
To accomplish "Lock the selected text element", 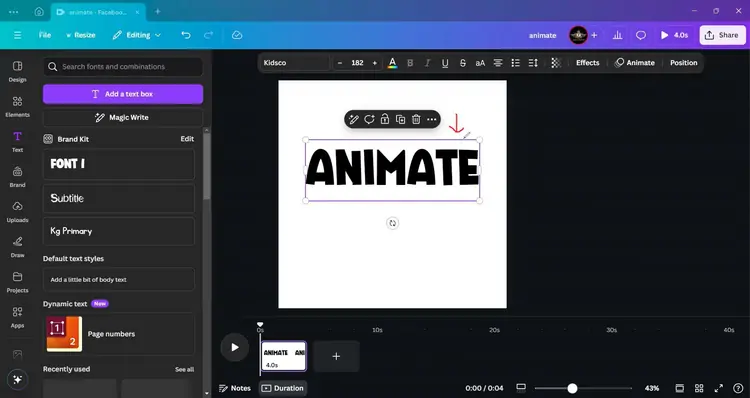I will pos(385,120).
